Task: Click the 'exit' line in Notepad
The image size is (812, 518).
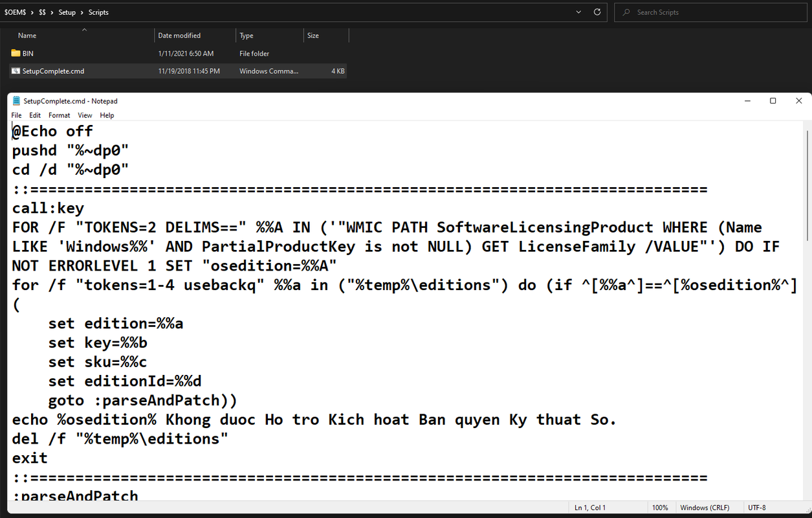Action: point(30,458)
